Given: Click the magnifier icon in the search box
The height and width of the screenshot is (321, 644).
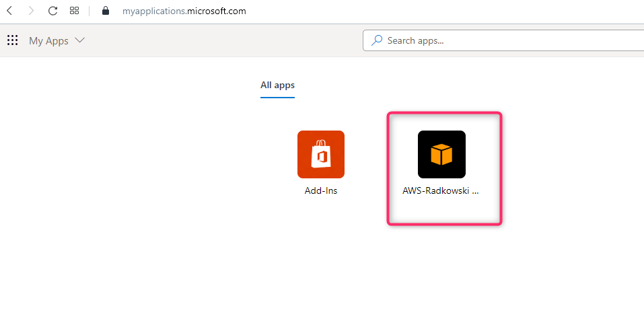Looking at the screenshot, I should [376, 40].
